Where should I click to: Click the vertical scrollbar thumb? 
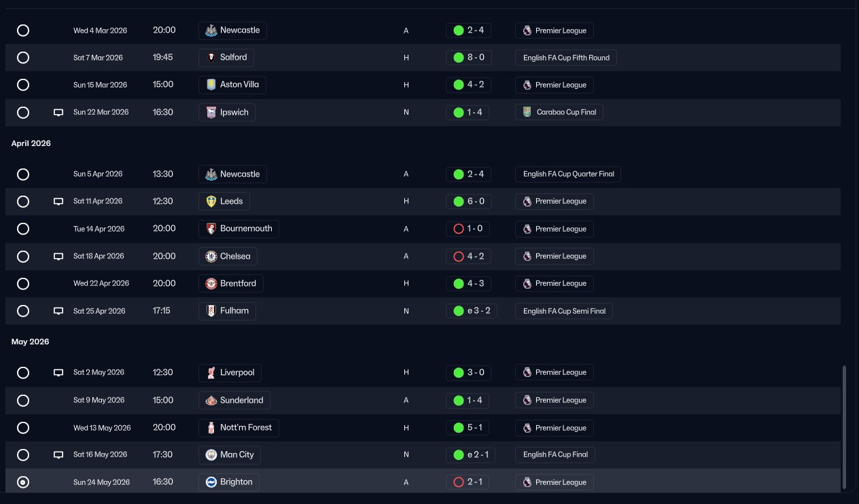pyautogui.click(x=844, y=427)
